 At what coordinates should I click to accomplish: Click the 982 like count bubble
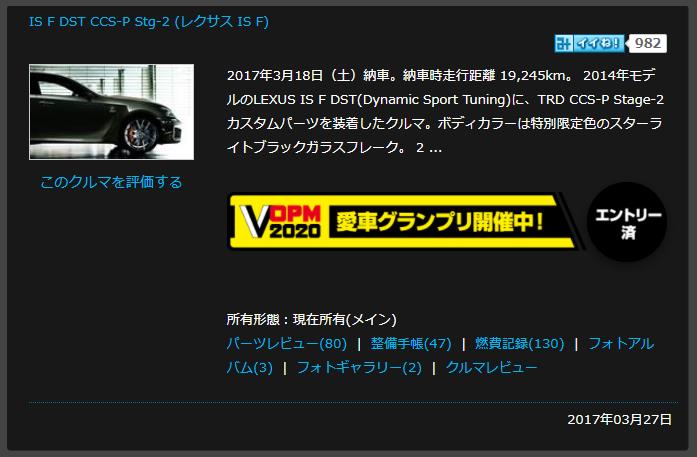(x=648, y=44)
